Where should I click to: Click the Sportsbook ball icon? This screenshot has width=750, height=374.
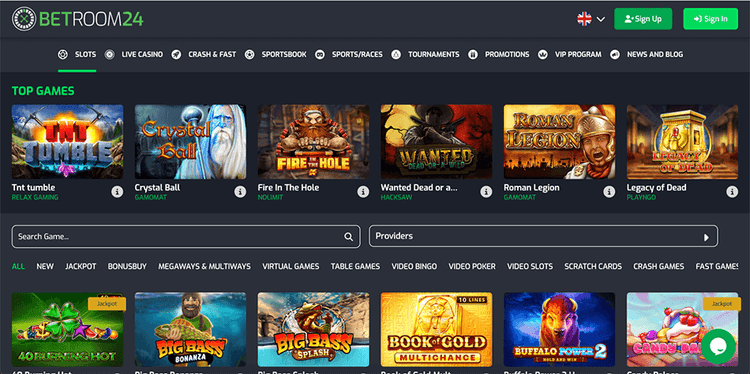pyautogui.click(x=249, y=55)
